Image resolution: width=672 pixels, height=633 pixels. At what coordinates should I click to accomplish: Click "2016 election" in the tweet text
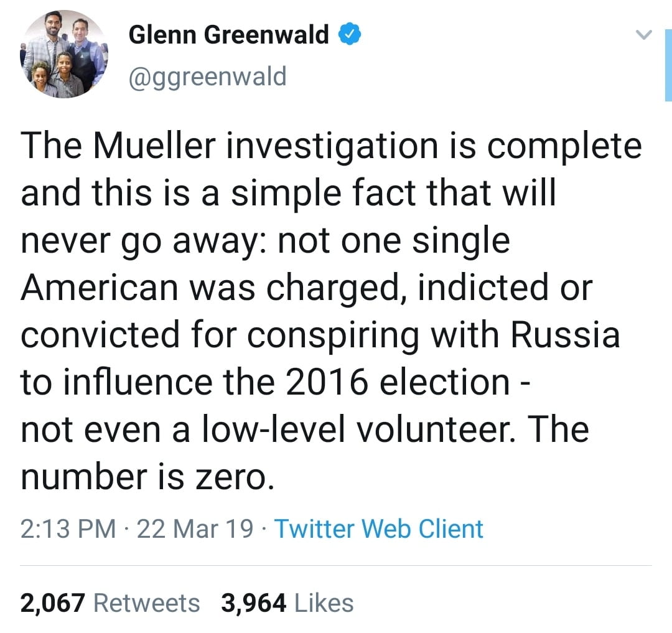[x=398, y=383]
